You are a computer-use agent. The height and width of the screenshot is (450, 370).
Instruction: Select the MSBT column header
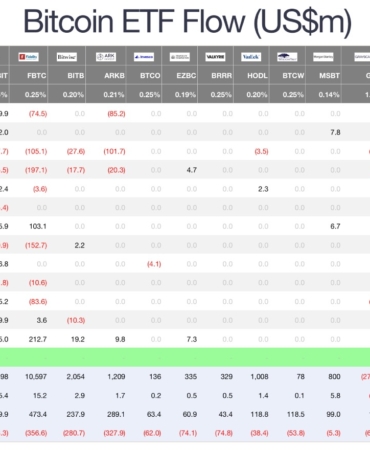[x=329, y=76]
